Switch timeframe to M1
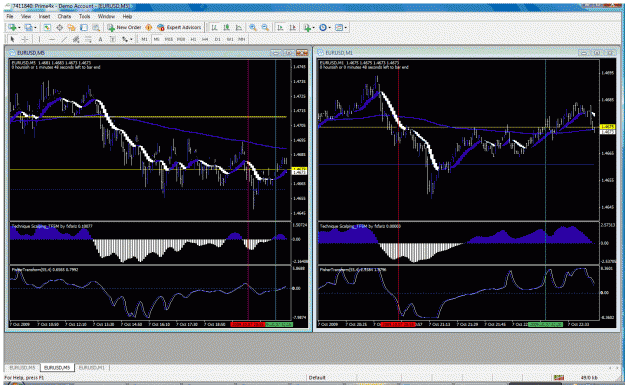Screen dimensions: 625x385 [x=144, y=39]
